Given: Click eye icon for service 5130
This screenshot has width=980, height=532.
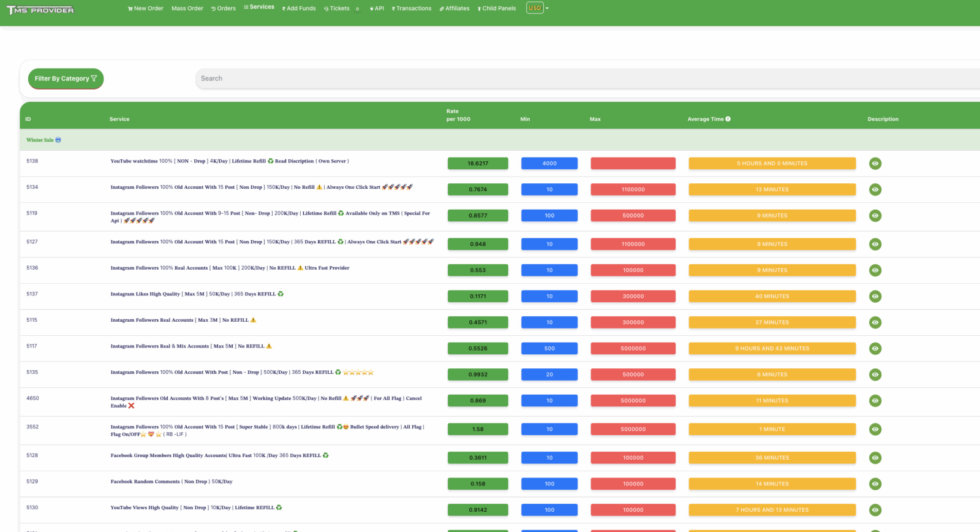Looking at the screenshot, I should (x=875, y=510).
